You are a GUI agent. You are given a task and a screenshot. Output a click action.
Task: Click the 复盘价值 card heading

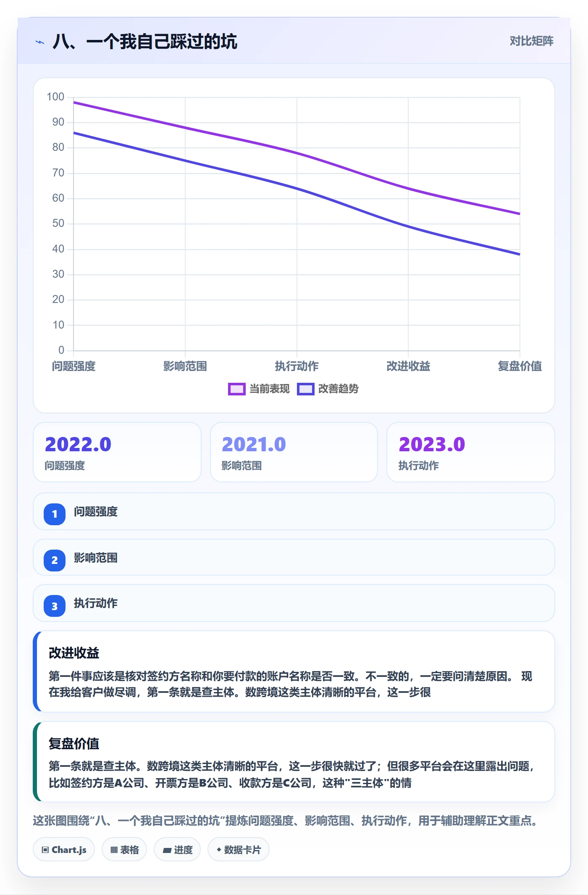pyautogui.click(x=74, y=744)
